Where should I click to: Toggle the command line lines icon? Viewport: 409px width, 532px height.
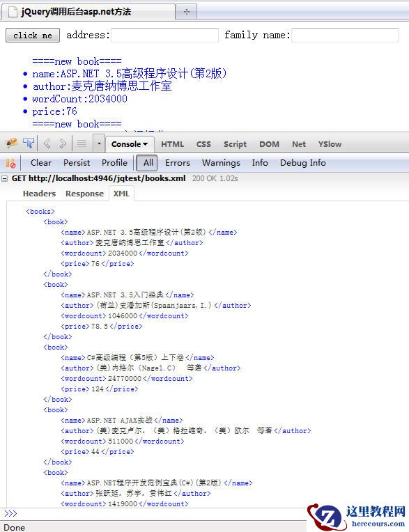82,143
